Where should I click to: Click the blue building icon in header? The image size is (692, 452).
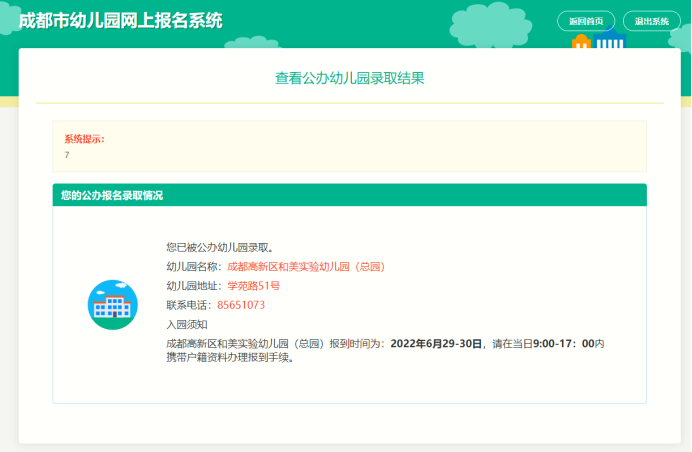click(x=609, y=41)
